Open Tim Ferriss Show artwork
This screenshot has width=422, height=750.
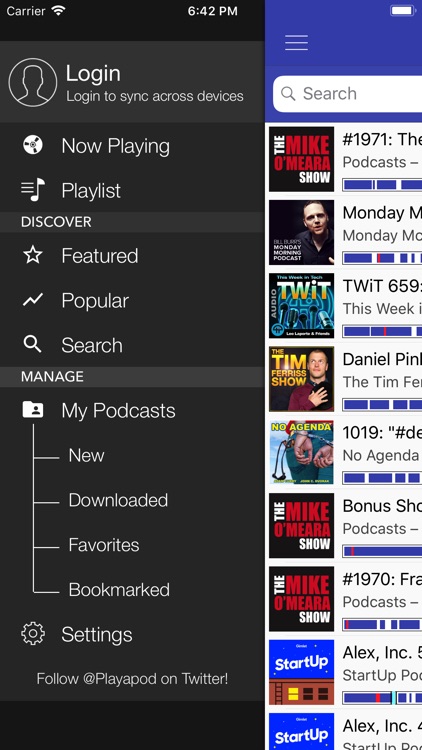click(301, 379)
